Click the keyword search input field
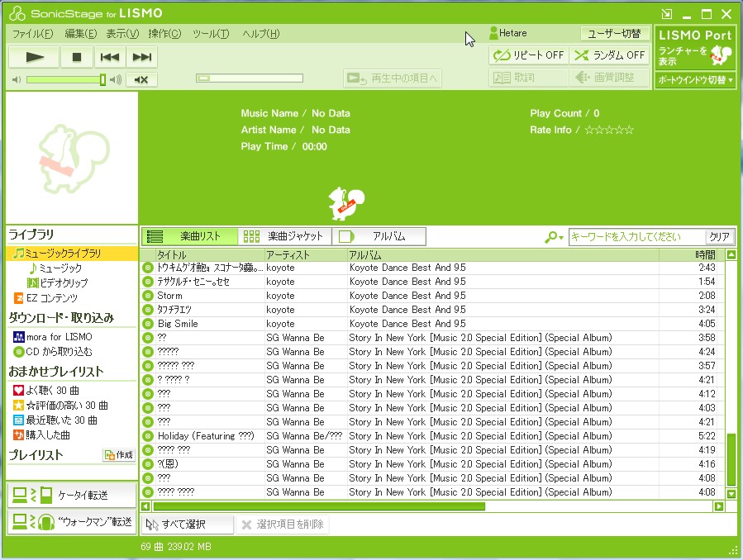 coord(637,237)
